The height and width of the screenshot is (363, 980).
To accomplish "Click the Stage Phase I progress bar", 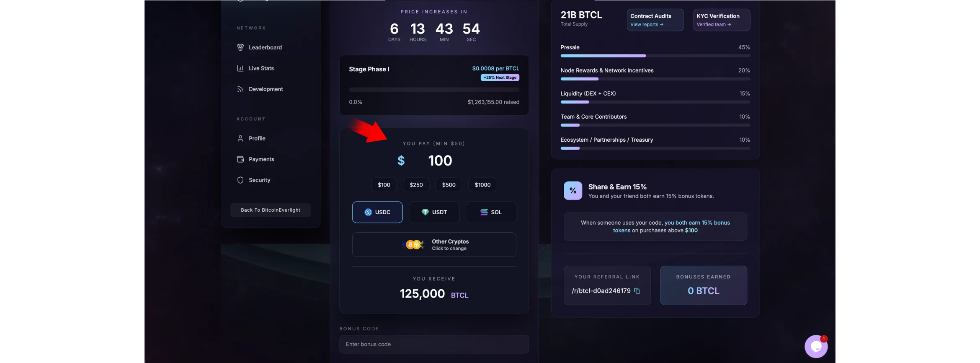I will (434, 90).
